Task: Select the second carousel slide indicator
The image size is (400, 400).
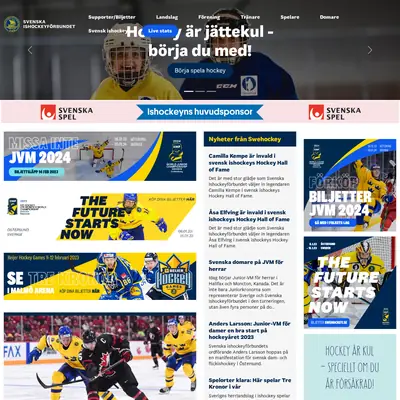Action: pos(200,91)
